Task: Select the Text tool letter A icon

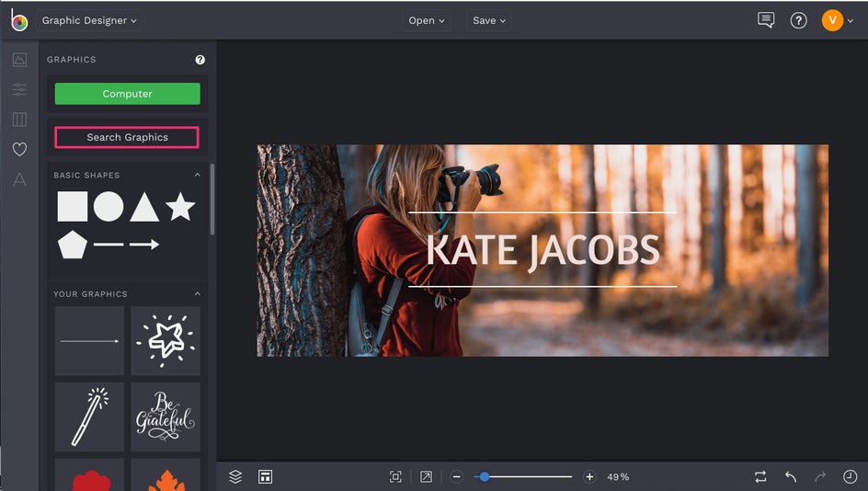Action: click(x=19, y=178)
